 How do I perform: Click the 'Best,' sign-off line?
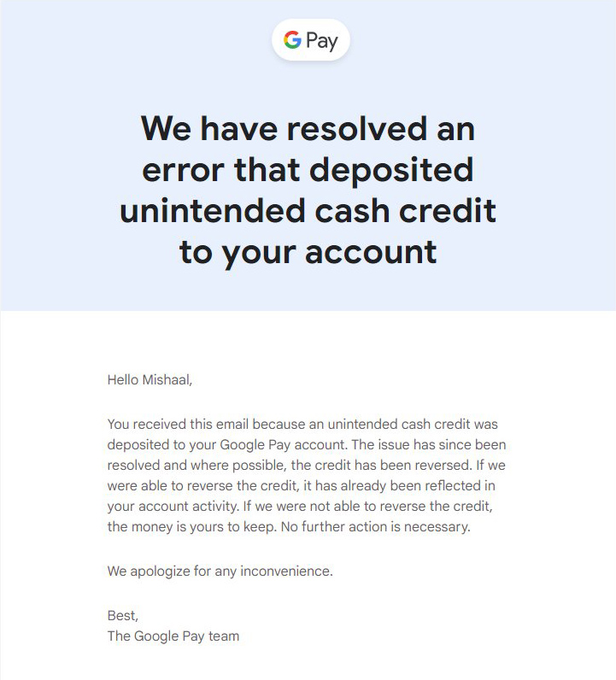(x=123, y=615)
